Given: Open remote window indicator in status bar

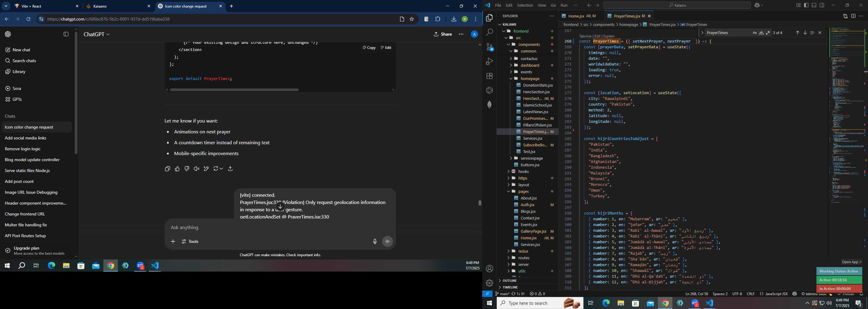Looking at the screenshot, I should pos(487,294).
